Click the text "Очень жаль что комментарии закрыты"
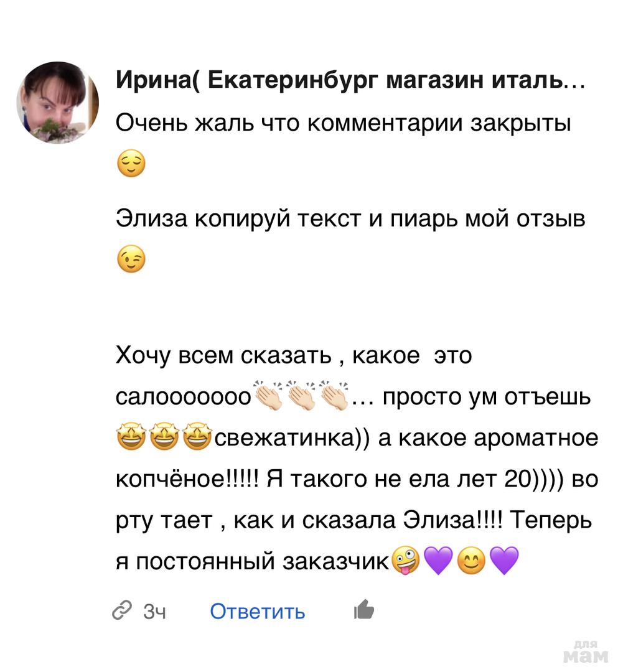This screenshot has width=618, height=672. coord(344,123)
